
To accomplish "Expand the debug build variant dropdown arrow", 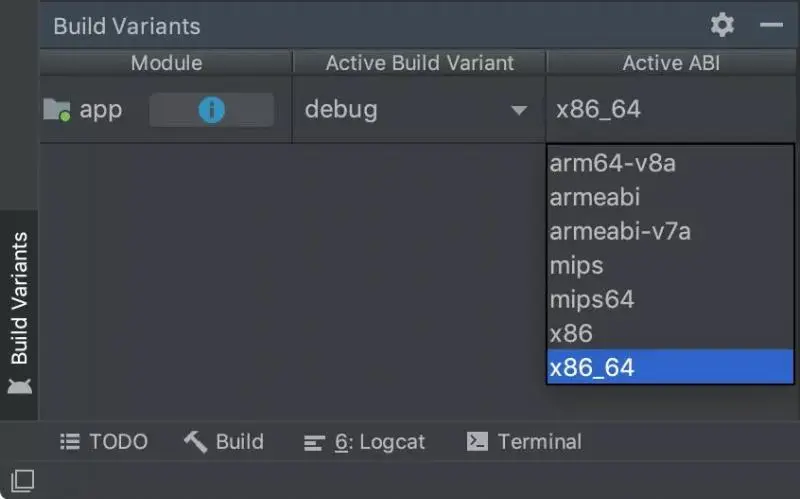I will 519,110.
